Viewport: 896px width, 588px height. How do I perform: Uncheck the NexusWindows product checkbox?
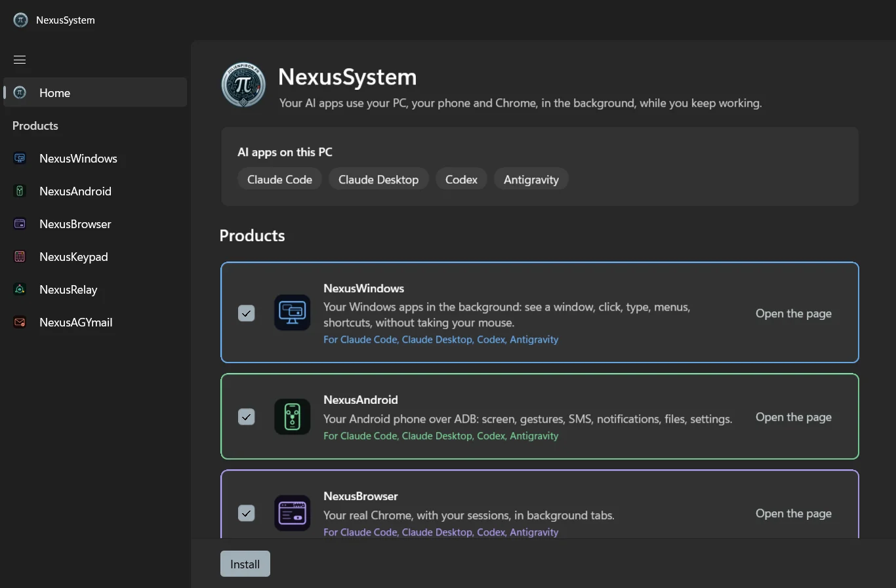point(246,313)
